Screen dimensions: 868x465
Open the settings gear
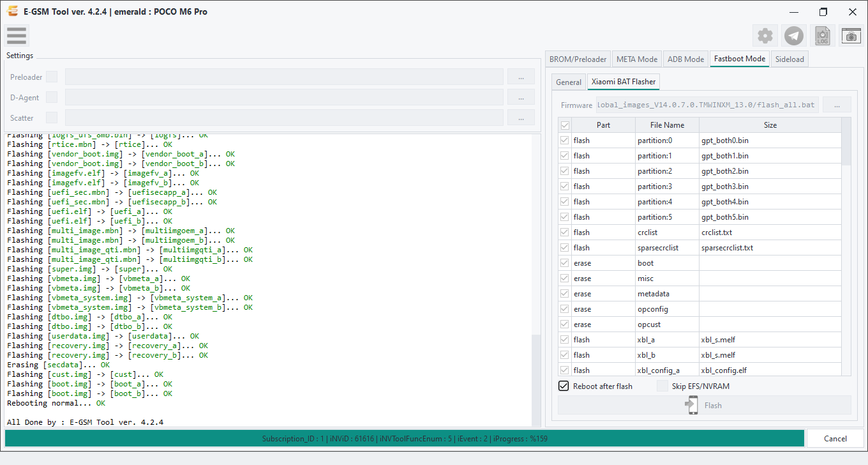tap(765, 36)
